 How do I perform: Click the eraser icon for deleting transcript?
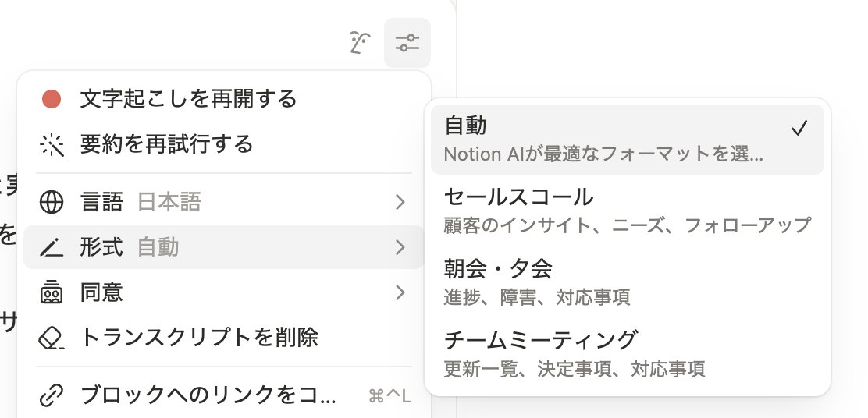coord(52,338)
